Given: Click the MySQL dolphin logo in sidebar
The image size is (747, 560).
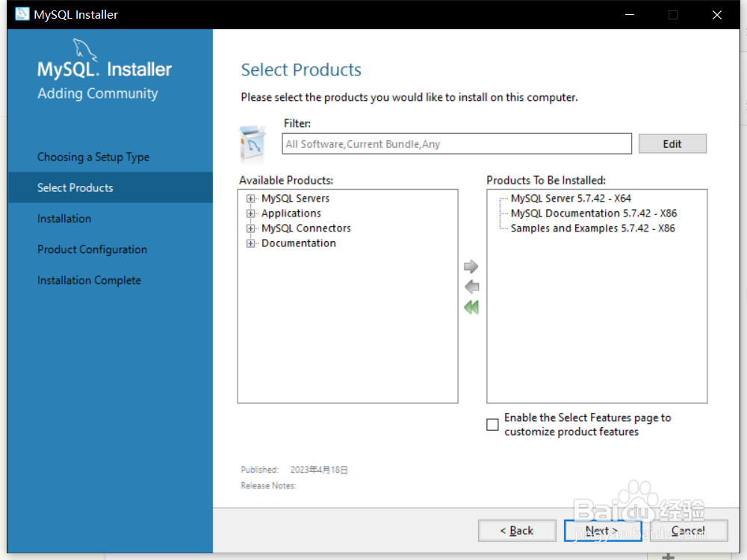Looking at the screenshot, I should click(x=84, y=50).
